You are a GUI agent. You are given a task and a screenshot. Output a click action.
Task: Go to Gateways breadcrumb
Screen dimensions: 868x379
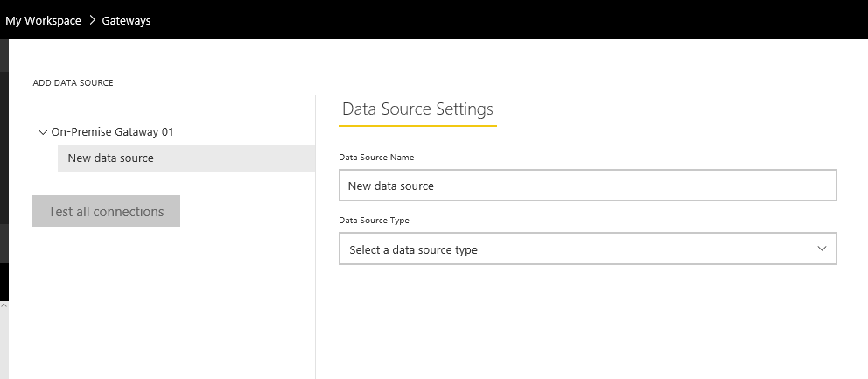[126, 20]
